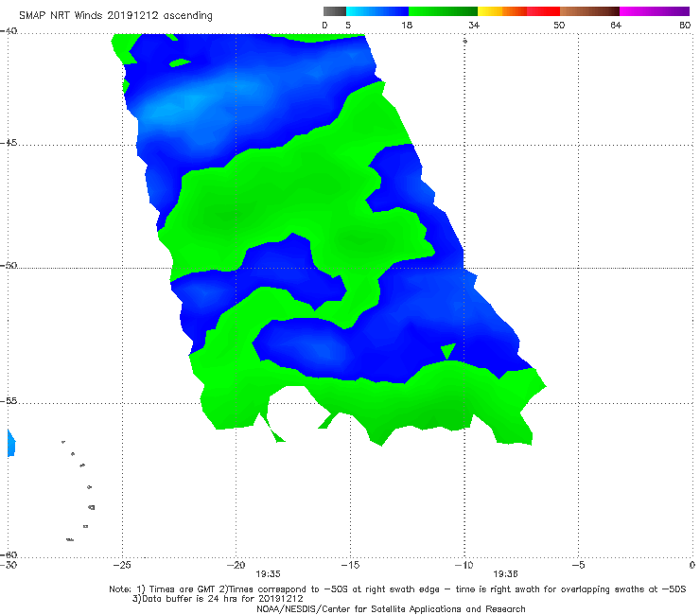This screenshot has width=700, height=615.
Task: Click the '-20' longitude axis label
Action: click(236, 565)
